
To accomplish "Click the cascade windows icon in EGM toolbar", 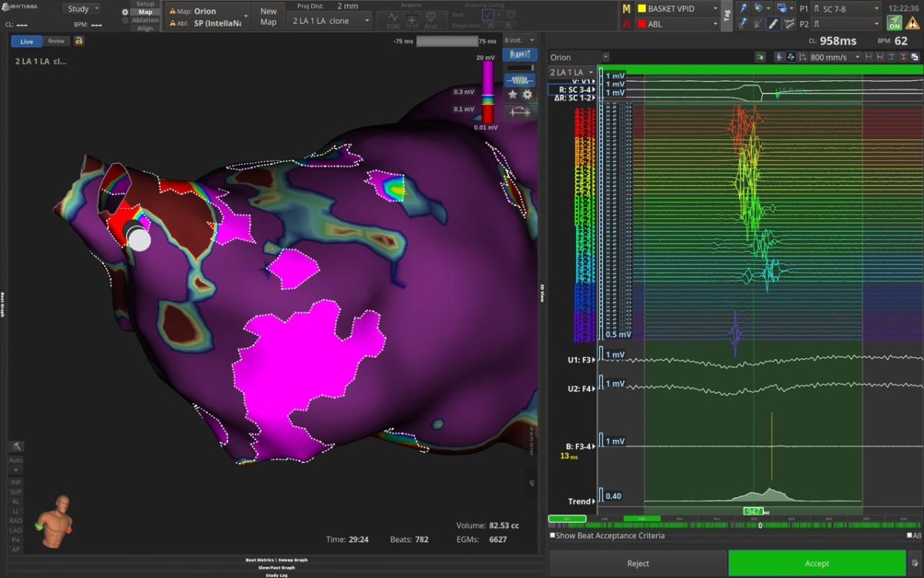I will click(x=914, y=57).
